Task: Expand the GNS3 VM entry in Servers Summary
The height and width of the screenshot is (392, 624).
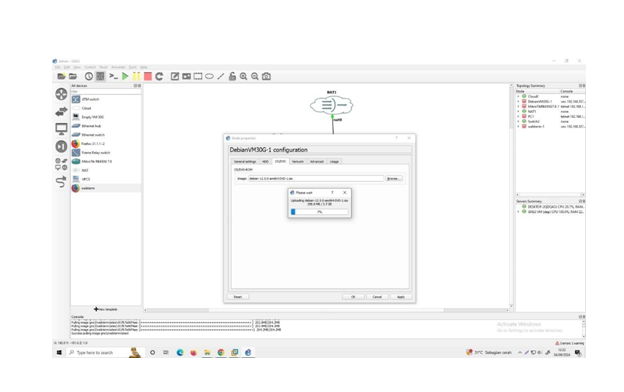Action: tap(518, 212)
